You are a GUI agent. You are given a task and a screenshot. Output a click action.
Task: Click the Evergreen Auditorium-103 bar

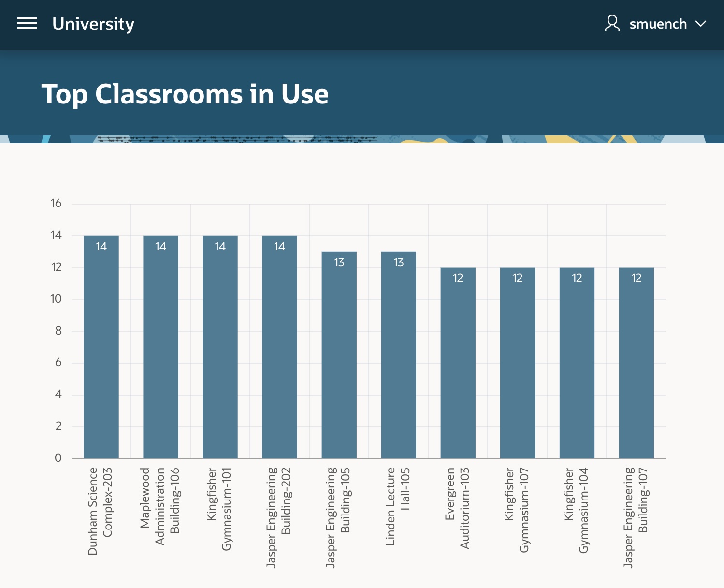click(458, 363)
